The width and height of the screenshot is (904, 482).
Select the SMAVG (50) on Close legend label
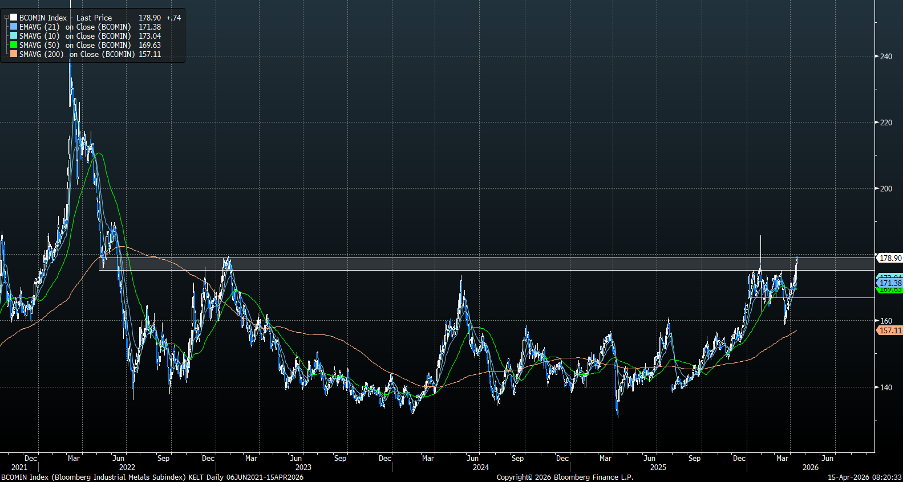[x=75, y=45]
